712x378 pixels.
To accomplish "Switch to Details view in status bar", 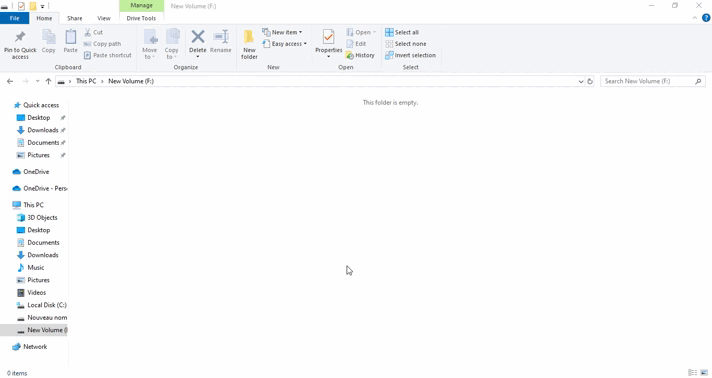I will [692, 373].
